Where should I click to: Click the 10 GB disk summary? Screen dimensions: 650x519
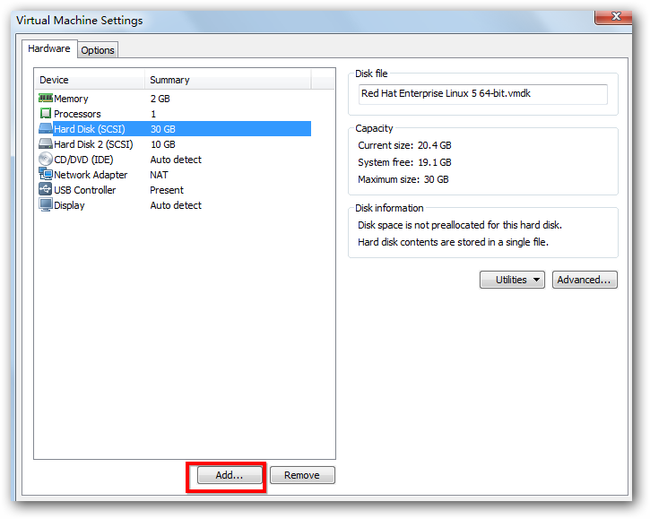coord(163,144)
